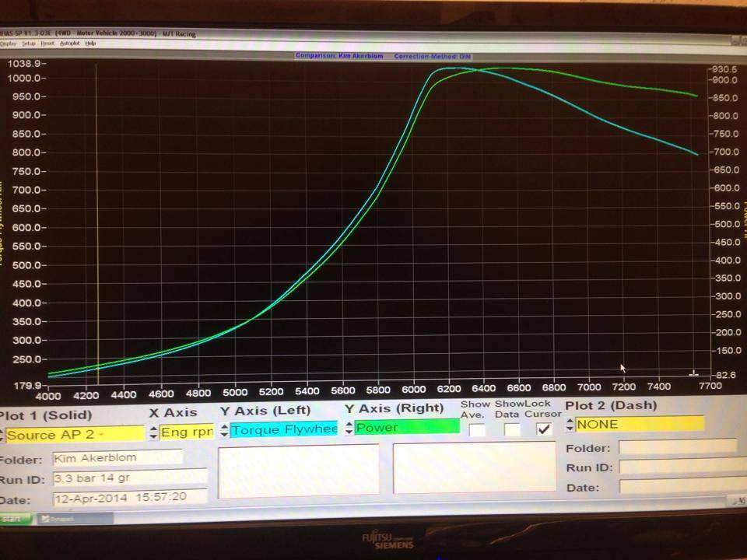
Task: Click the Windows Start button
Action: pos(16,518)
